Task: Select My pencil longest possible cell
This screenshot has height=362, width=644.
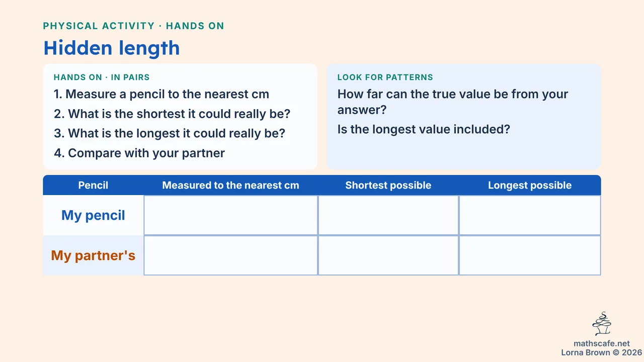Action: (x=530, y=215)
